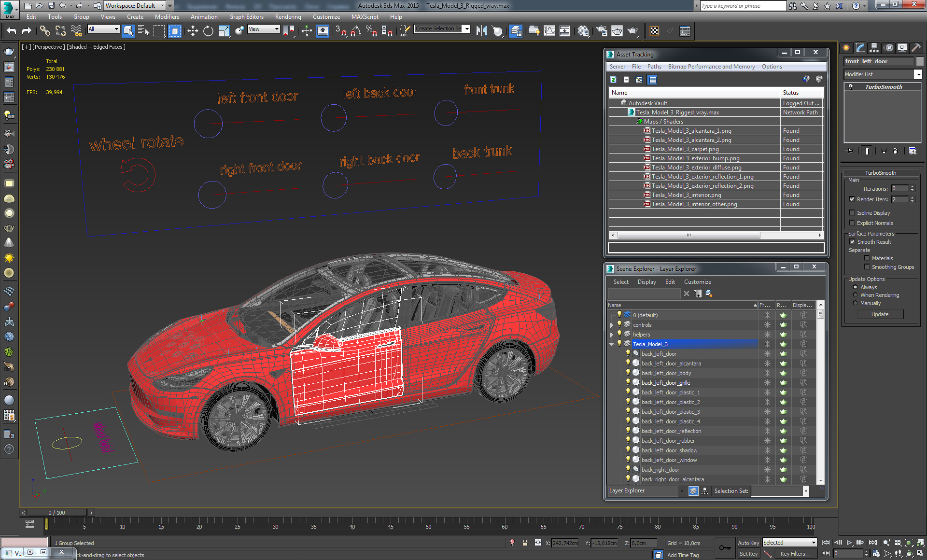Image resolution: width=927 pixels, height=560 pixels.
Task: Select the When Rendering update option
Action: click(855, 295)
